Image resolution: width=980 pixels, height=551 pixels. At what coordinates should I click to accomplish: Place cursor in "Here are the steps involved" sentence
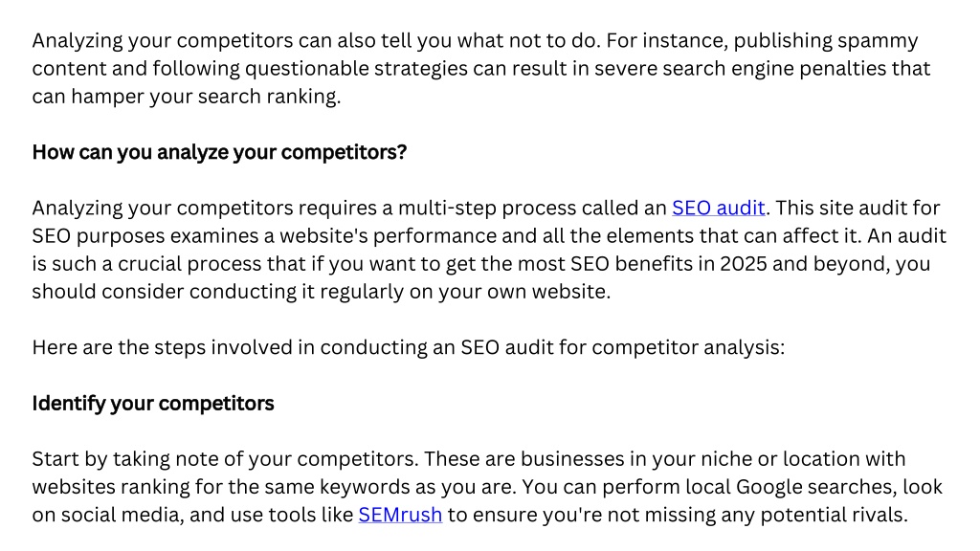[408, 347]
